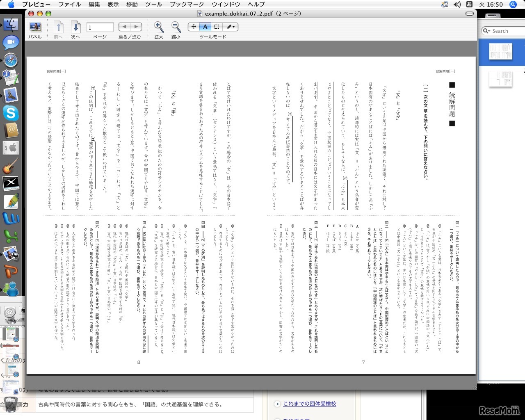Go to next page with the 次へ icon

[76, 27]
